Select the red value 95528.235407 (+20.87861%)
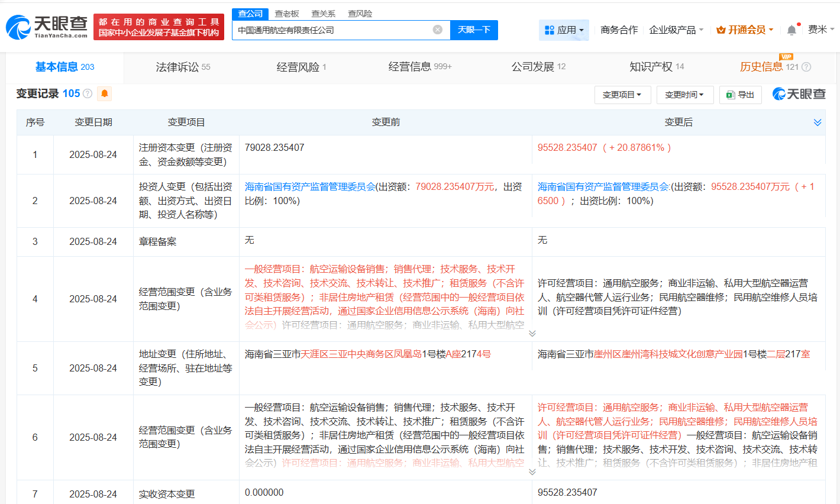Viewport: 840px width, 504px height. click(605, 148)
